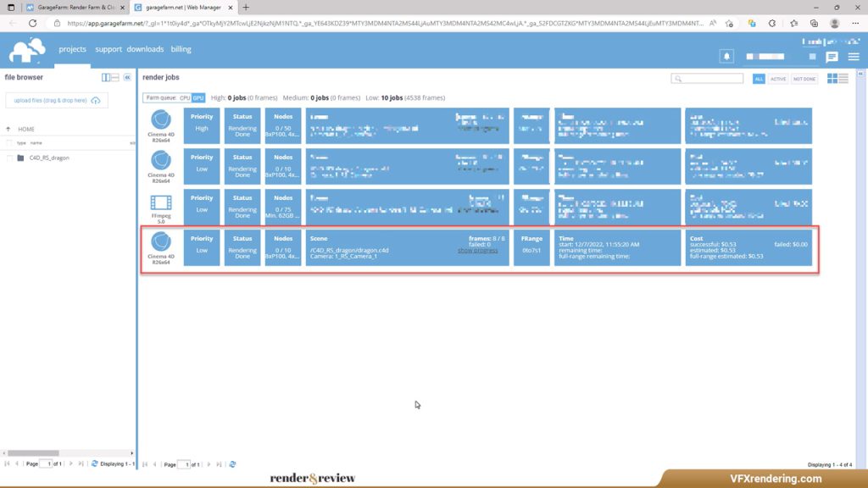The image size is (868, 488).
Task: Open the projects tab
Action: (73, 49)
